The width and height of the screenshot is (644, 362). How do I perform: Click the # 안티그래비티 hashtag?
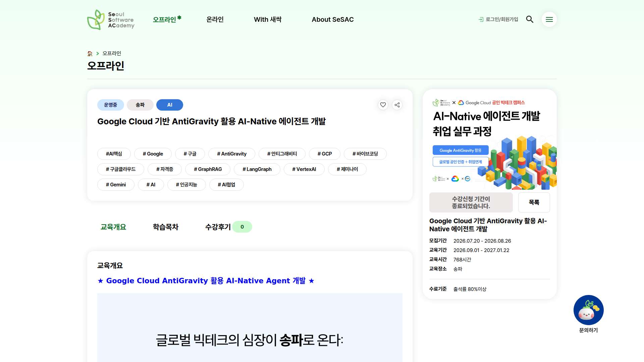point(282,154)
